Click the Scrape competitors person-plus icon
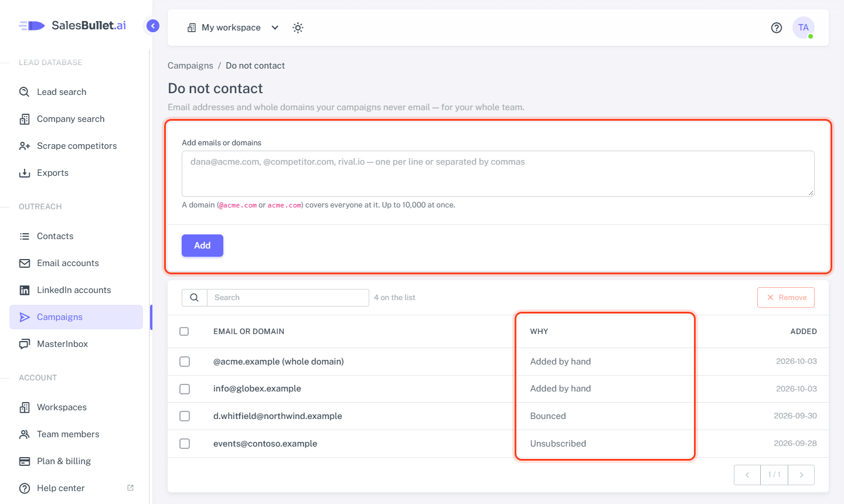 (25, 146)
